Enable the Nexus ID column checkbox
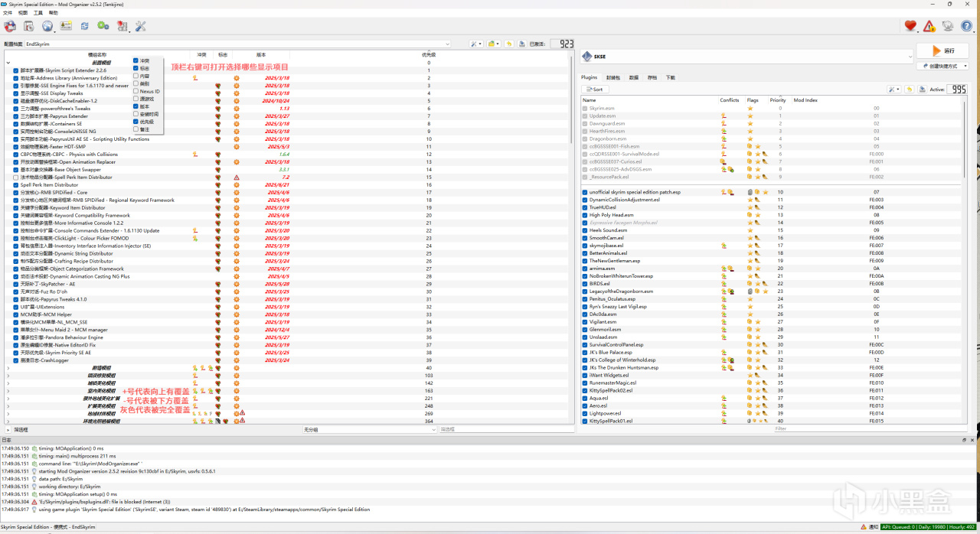Viewport: 980px width, 534px height. tap(136, 91)
